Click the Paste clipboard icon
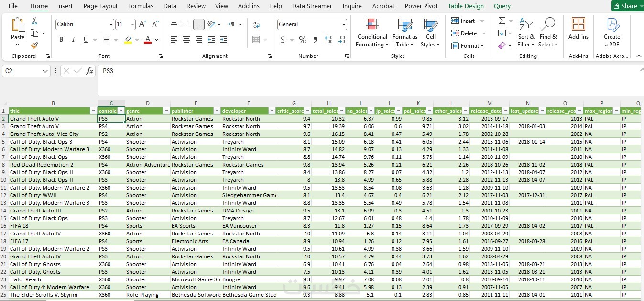 tap(18, 25)
